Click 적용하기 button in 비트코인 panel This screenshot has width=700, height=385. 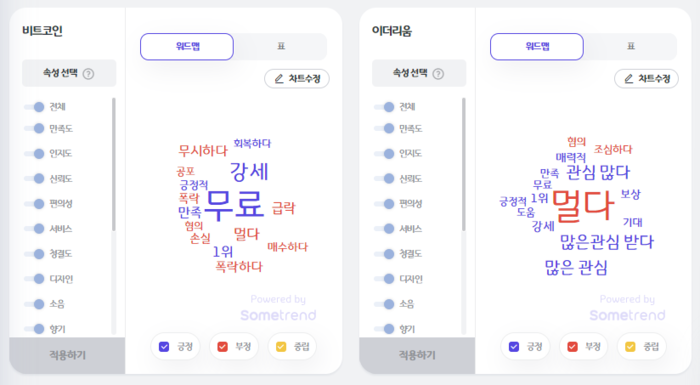[x=67, y=355]
